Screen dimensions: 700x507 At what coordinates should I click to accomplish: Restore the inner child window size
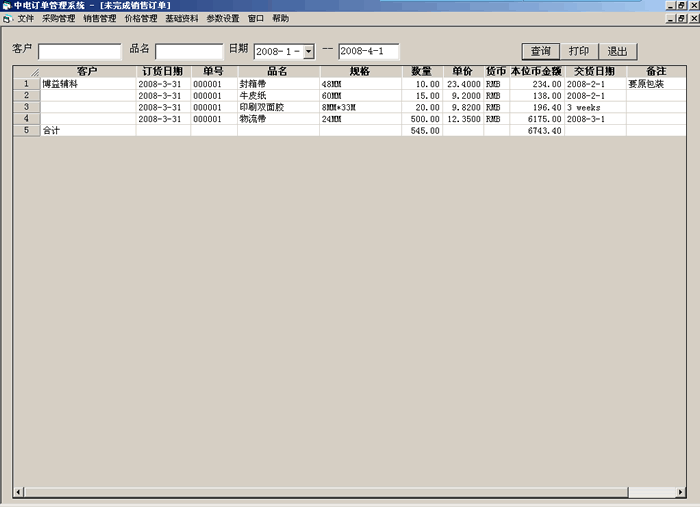pos(680,18)
